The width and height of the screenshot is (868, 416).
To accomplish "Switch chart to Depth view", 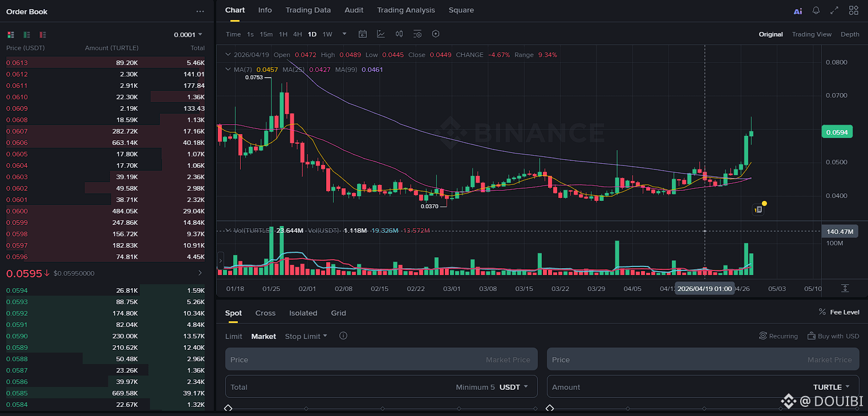I will click(850, 34).
